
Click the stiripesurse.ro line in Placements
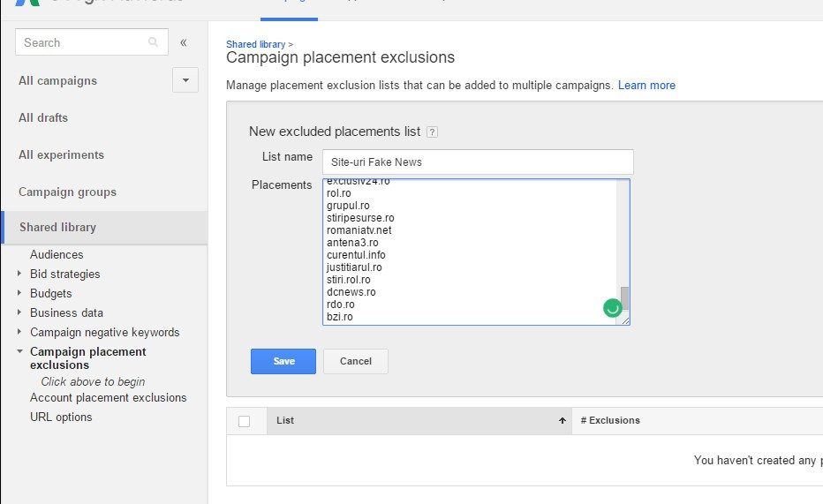[x=360, y=218]
